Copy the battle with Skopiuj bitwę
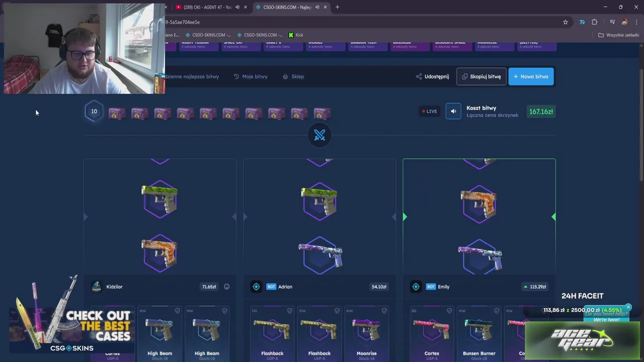 481,76
